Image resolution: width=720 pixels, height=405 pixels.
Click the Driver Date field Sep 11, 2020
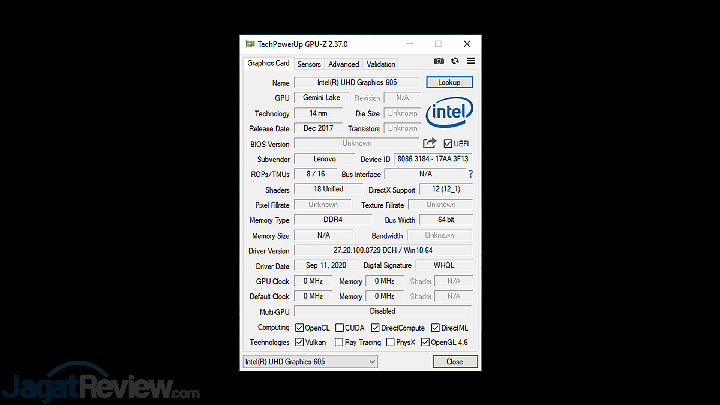326,265
